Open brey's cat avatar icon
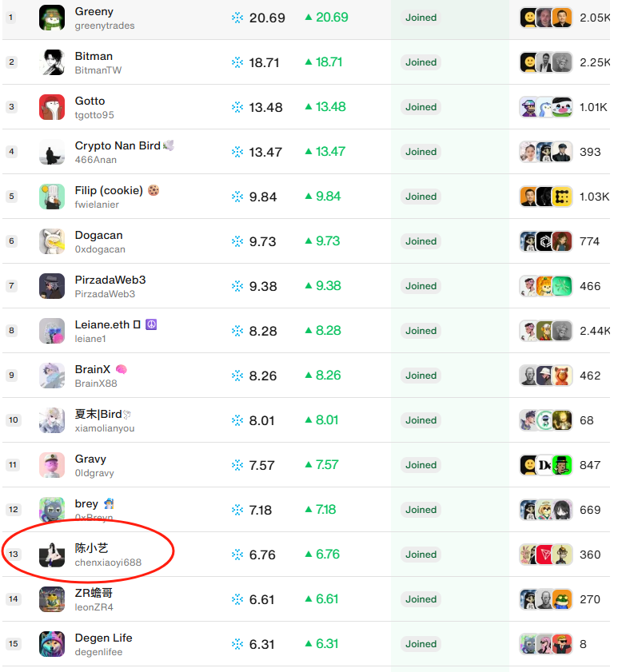This screenshot has width=618, height=672. coord(52,510)
